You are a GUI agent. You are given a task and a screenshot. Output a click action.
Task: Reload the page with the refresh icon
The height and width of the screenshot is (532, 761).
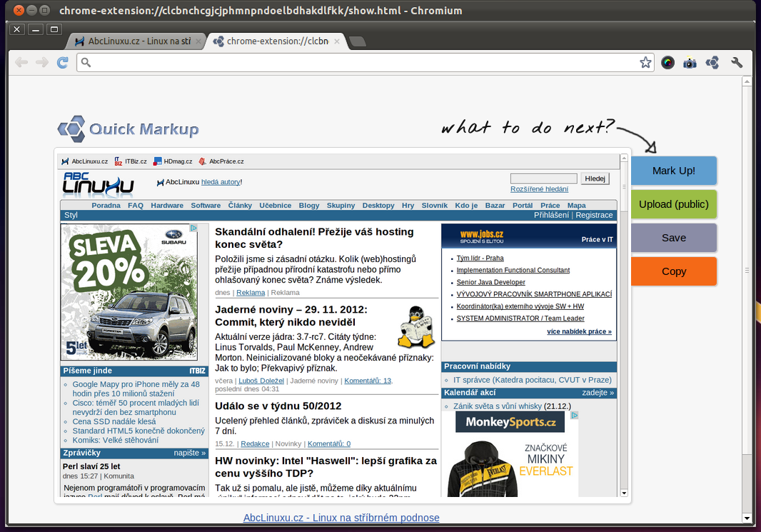[63, 63]
